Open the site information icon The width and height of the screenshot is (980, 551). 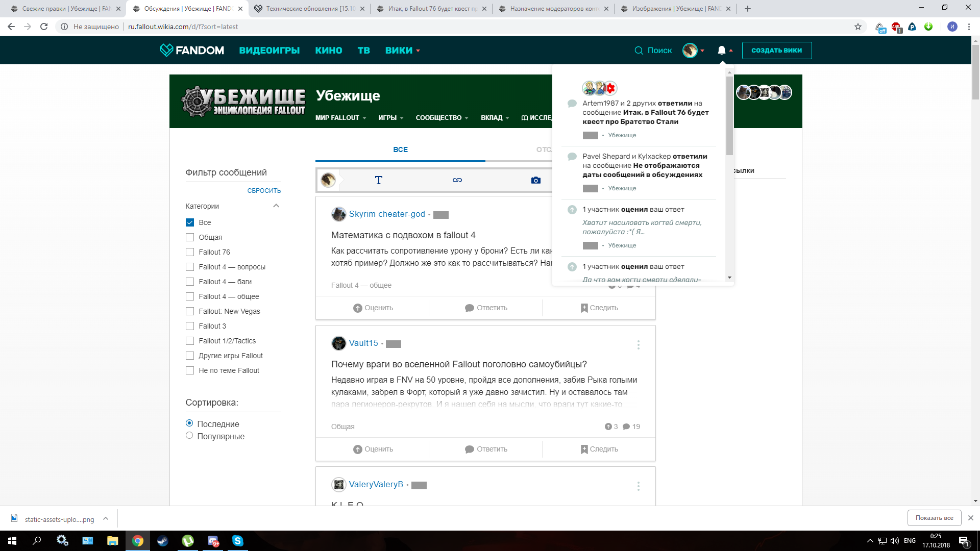click(x=64, y=27)
